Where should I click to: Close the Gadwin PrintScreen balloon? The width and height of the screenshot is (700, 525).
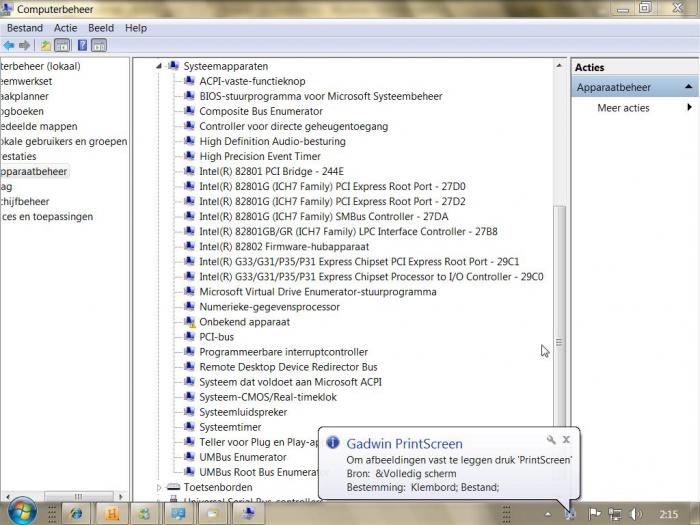click(x=567, y=440)
